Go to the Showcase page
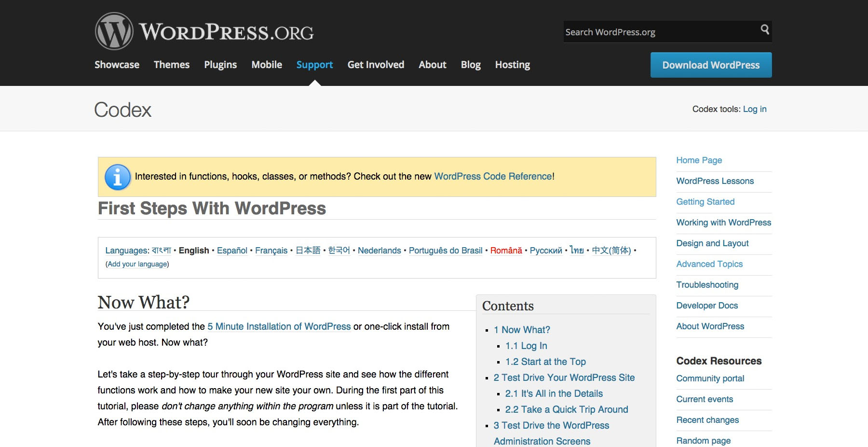The width and height of the screenshot is (868, 447). 116,64
